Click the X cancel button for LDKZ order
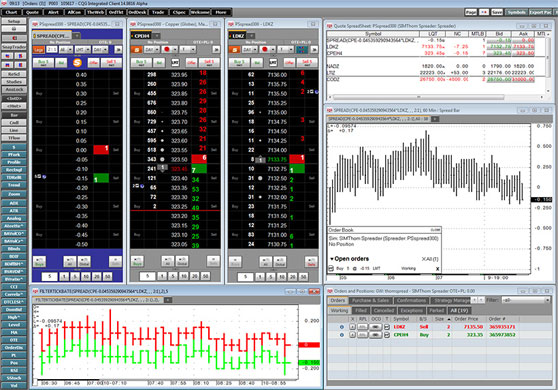558x390 pixels. [x=352, y=327]
